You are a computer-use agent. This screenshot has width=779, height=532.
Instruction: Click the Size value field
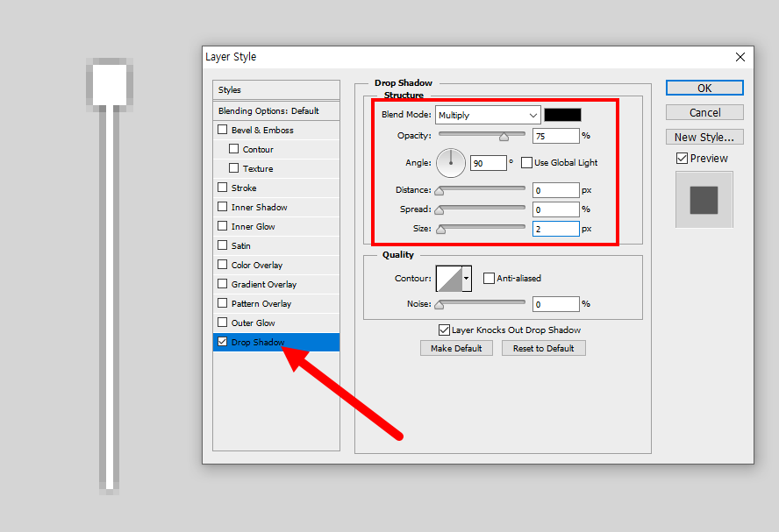click(556, 229)
